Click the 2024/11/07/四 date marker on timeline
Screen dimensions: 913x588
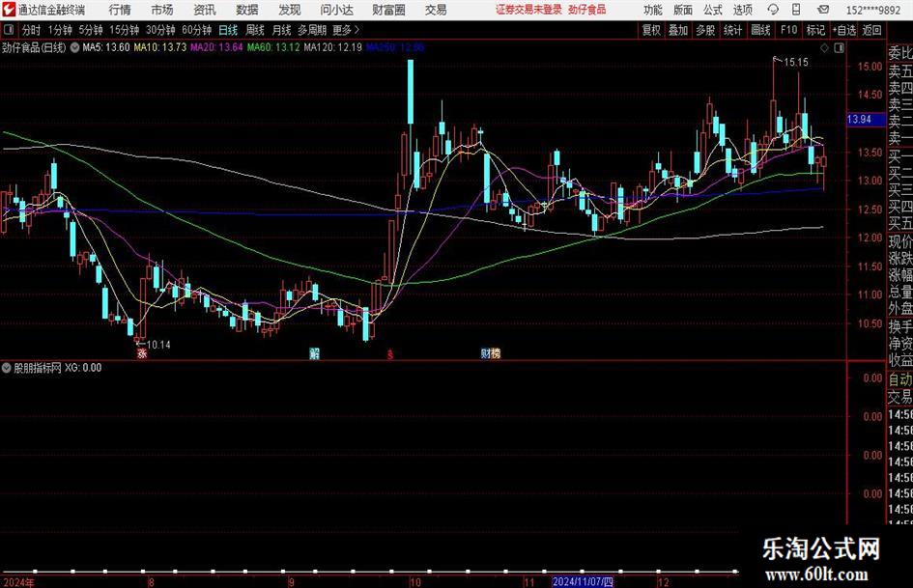pyautogui.click(x=583, y=581)
